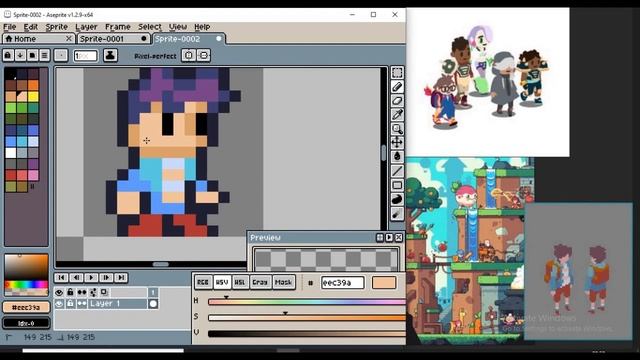Close the Home tab

(x=69, y=38)
